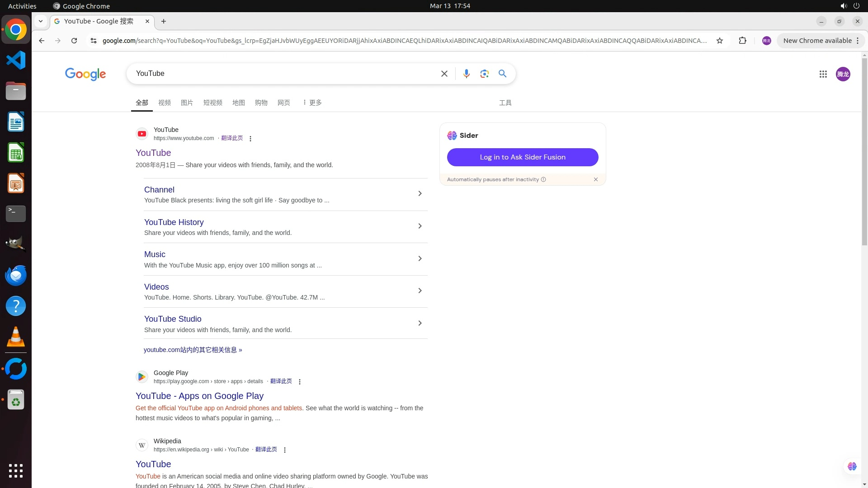Clear the search box with X icon
The height and width of the screenshot is (488, 868).
coord(444,74)
